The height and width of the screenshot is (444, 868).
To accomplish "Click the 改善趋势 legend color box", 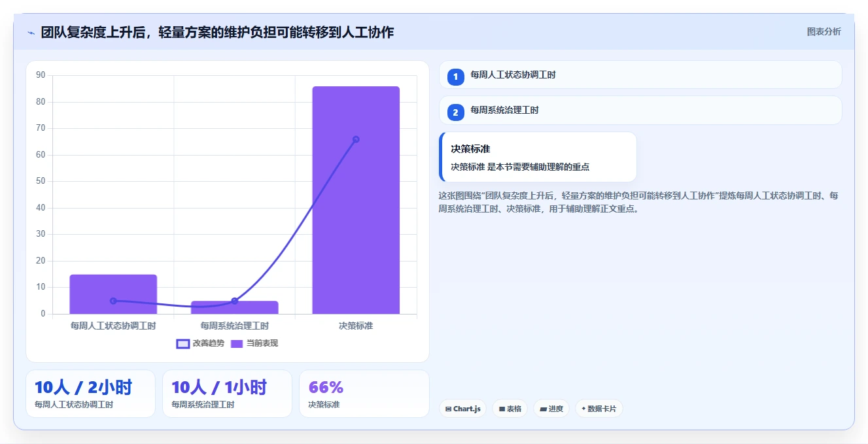I will (x=183, y=343).
